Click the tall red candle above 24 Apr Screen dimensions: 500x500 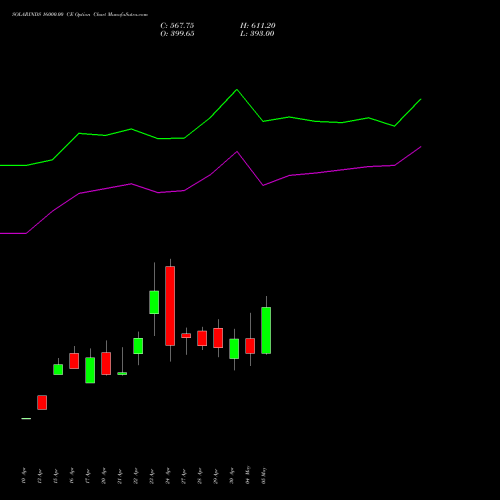170,306
